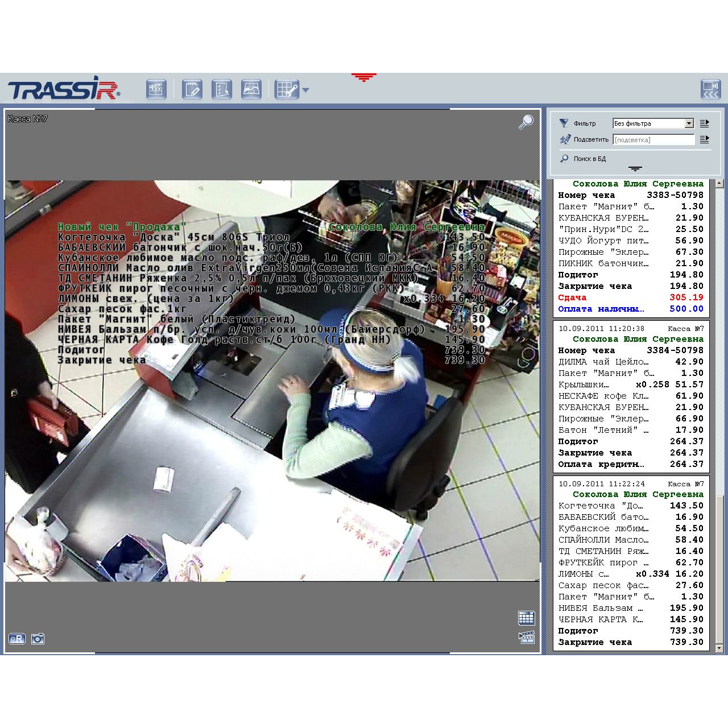Click the Фильтр funnel icon
The image size is (728, 728).
click(x=564, y=123)
